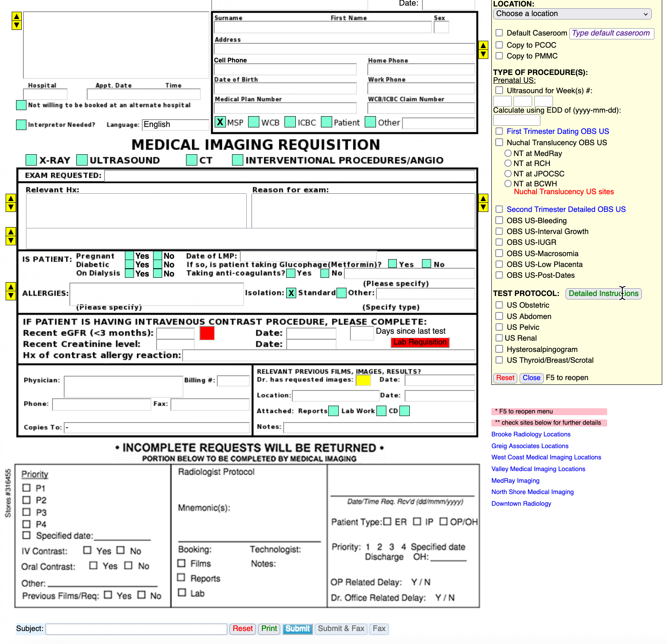667x644 pixels.
Task: Open Greig Associates Locations link
Action: click(x=530, y=446)
